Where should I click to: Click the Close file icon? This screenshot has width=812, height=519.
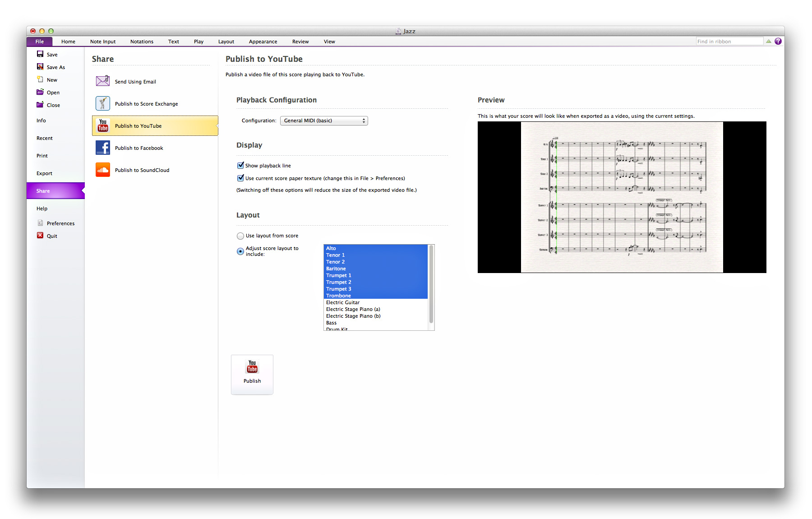(x=40, y=104)
